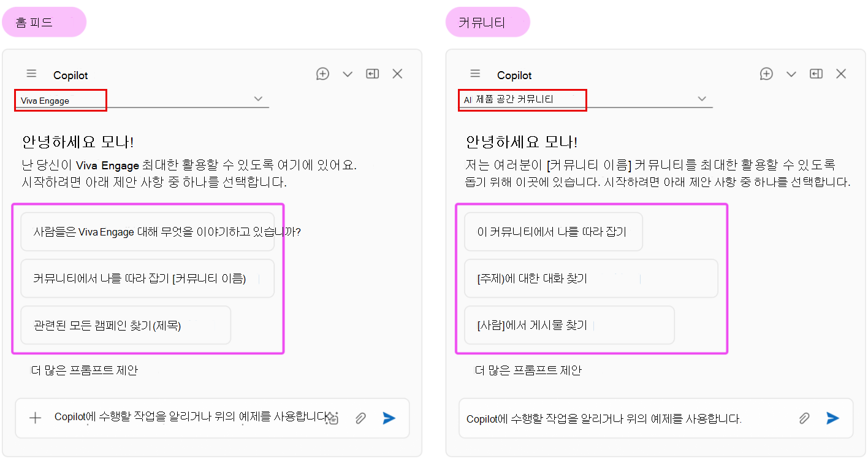Image resolution: width=868 pixels, height=460 pixels.
Task: Start new chat in AI 제품 공간 커뮤니티 panel
Action: pos(766,74)
